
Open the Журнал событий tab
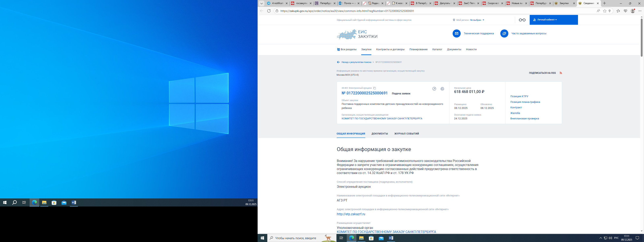[407, 134]
